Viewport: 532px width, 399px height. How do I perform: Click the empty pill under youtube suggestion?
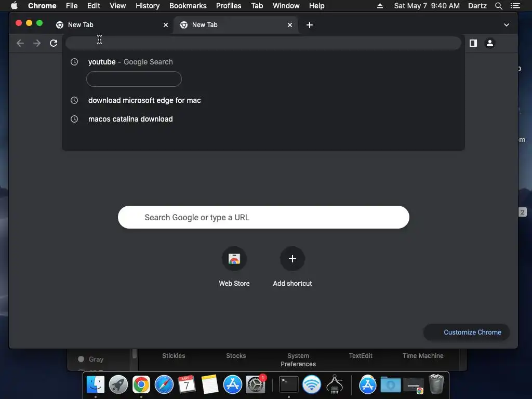point(134,79)
